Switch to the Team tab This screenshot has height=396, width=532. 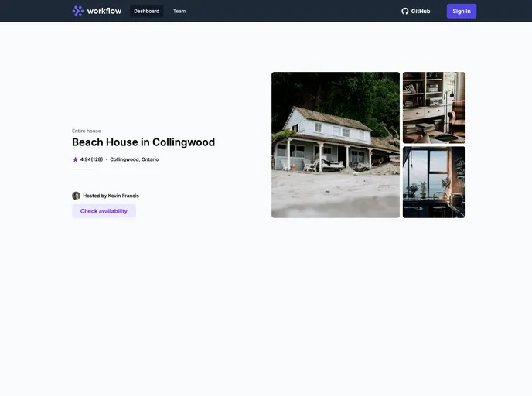click(x=179, y=11)
